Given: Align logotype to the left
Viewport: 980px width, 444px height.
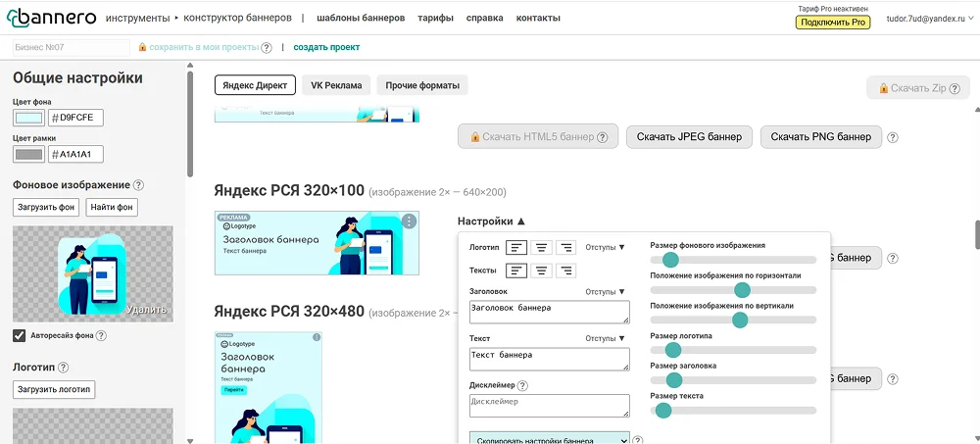Looking at the screenshot, I should click(x=516, y=248).
